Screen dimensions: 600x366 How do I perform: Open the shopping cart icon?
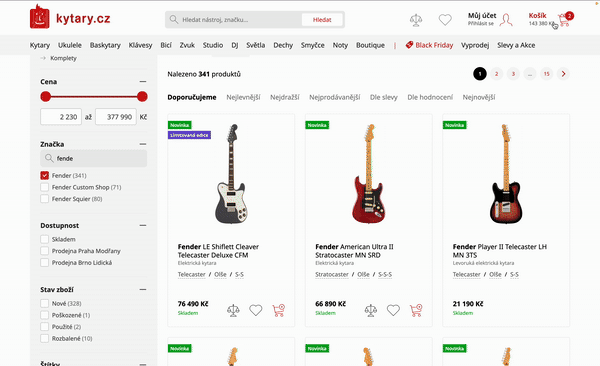(565, 19)
